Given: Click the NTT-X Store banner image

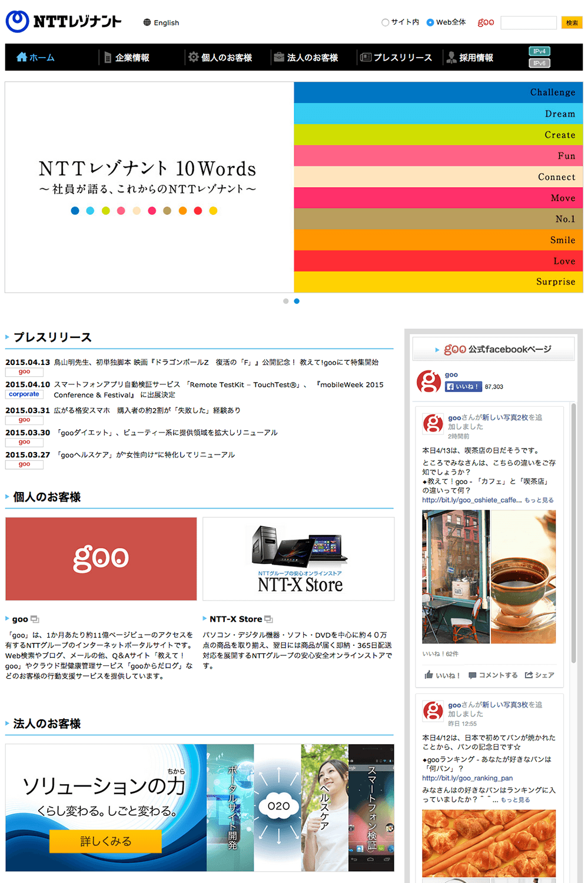Looking at the screenshot, I should (x=298, y=559).
